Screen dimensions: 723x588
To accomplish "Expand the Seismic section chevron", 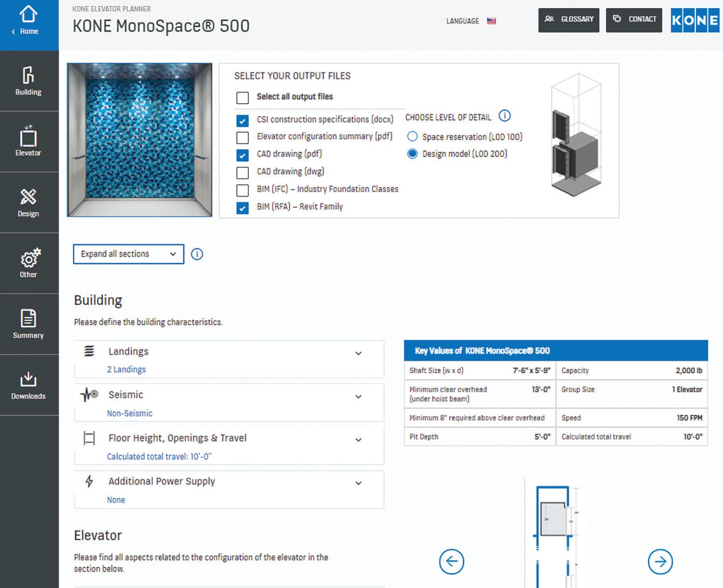I will pyautogui.click(x=358, y=397).
